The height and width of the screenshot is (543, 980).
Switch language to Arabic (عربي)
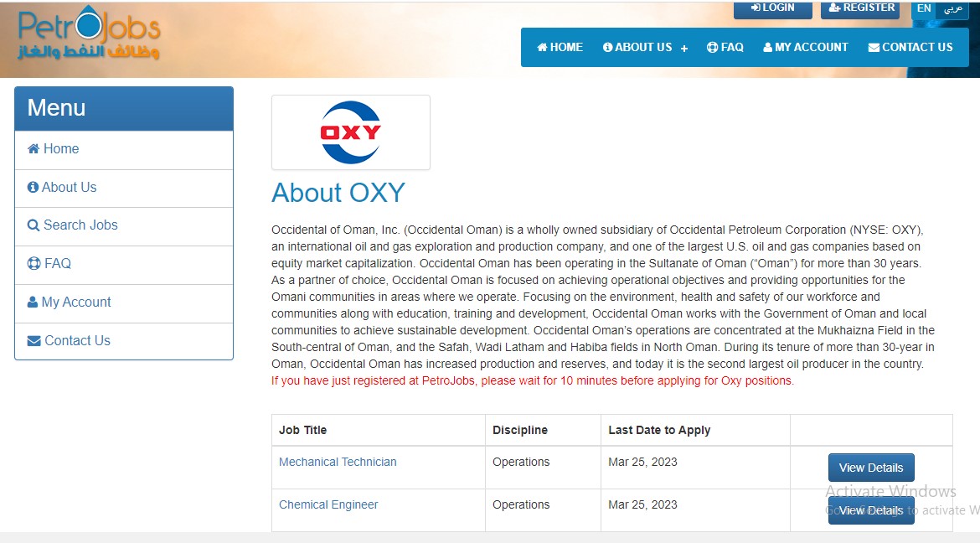pos(953,8)
